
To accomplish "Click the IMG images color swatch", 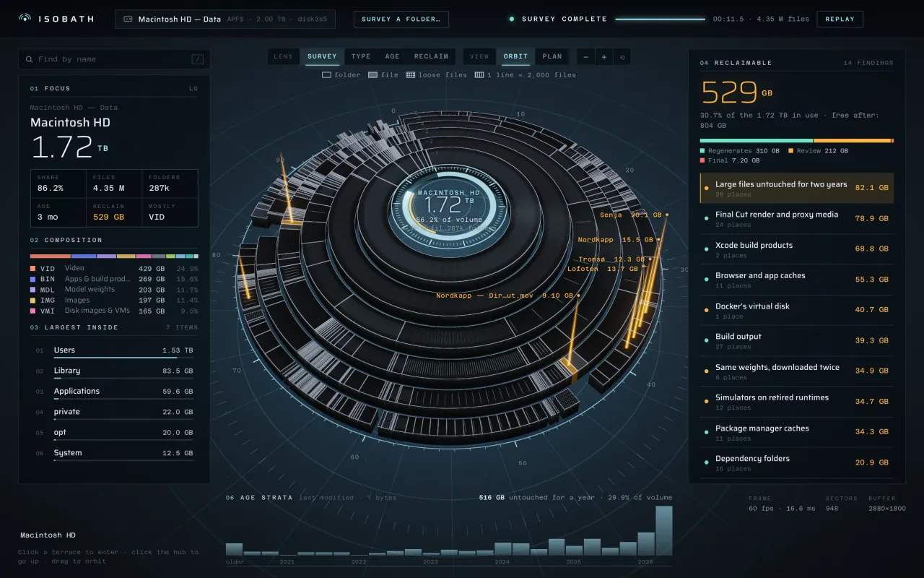I will pyautogui.click(x=32, y=301).
